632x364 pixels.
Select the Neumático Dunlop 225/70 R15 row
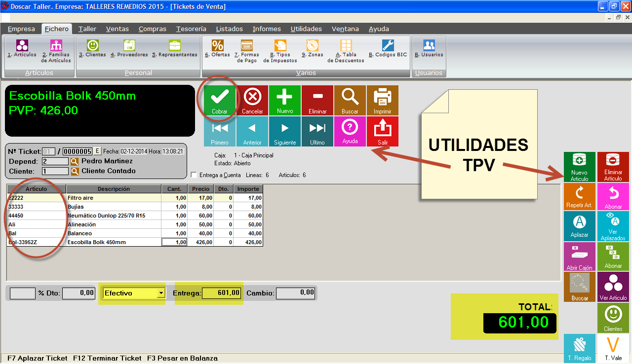(135, 216)
